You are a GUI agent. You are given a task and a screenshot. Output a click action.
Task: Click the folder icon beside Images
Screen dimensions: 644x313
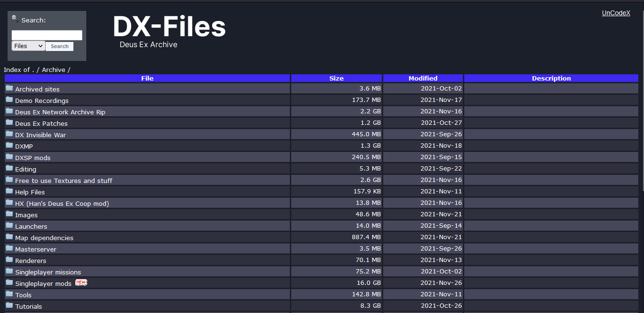click(x=10, y=214)
